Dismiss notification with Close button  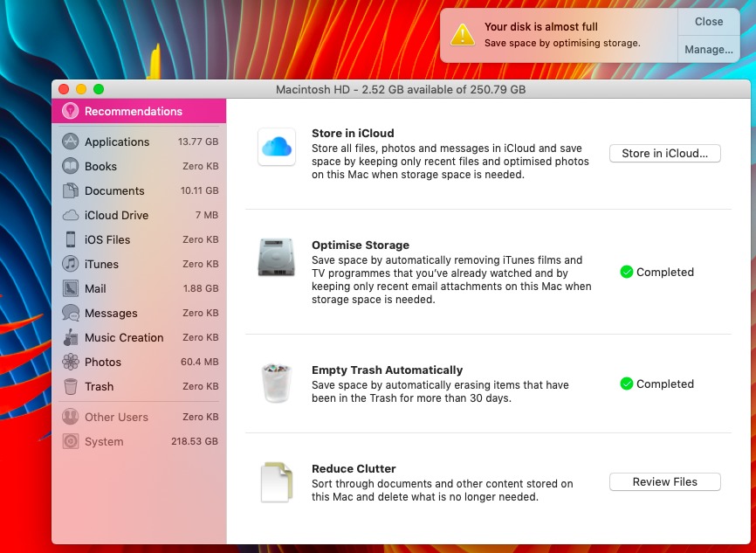click(709, 22)
